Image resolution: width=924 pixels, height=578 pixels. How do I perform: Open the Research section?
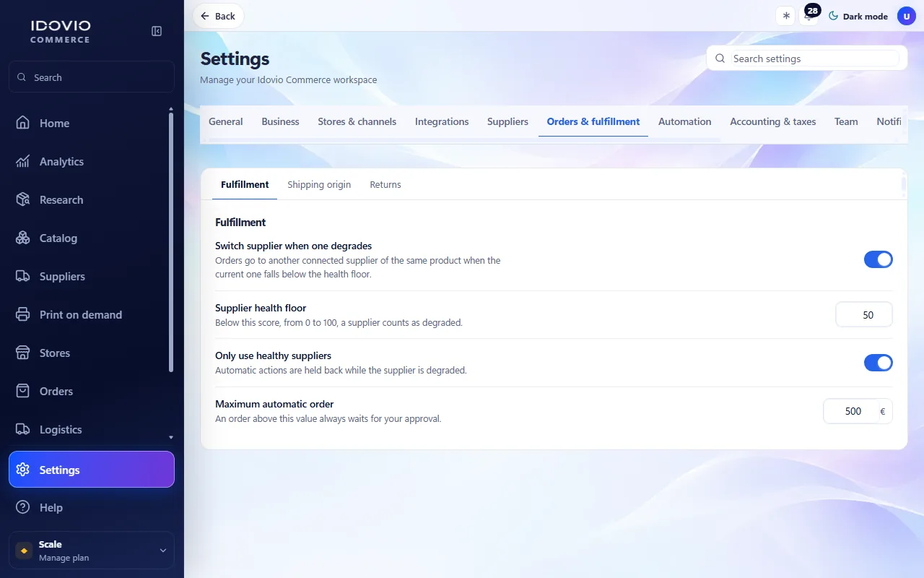[x=92, y=200]
